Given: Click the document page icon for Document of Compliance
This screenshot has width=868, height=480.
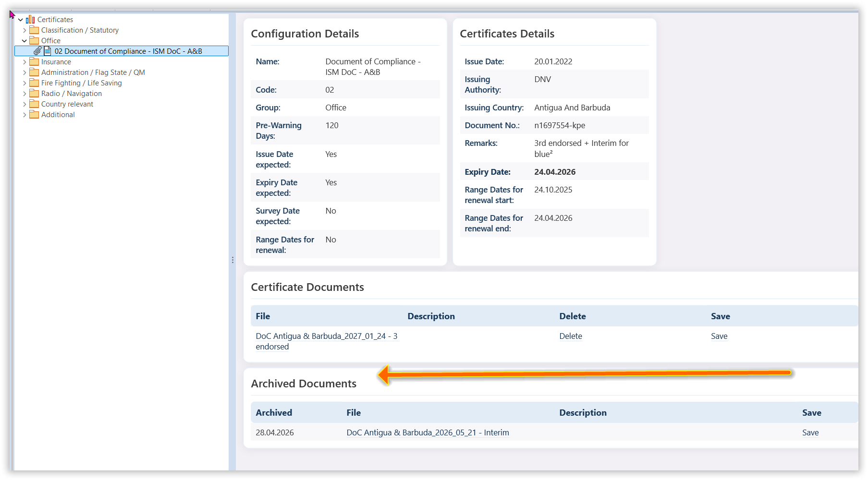Looking at the screenshot, I should pos(47,50).
